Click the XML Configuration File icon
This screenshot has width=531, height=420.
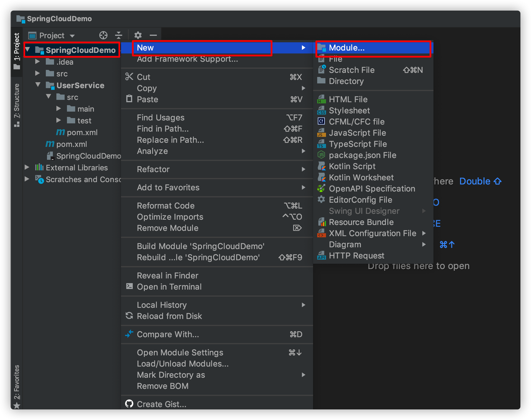[x=322, y=233]
